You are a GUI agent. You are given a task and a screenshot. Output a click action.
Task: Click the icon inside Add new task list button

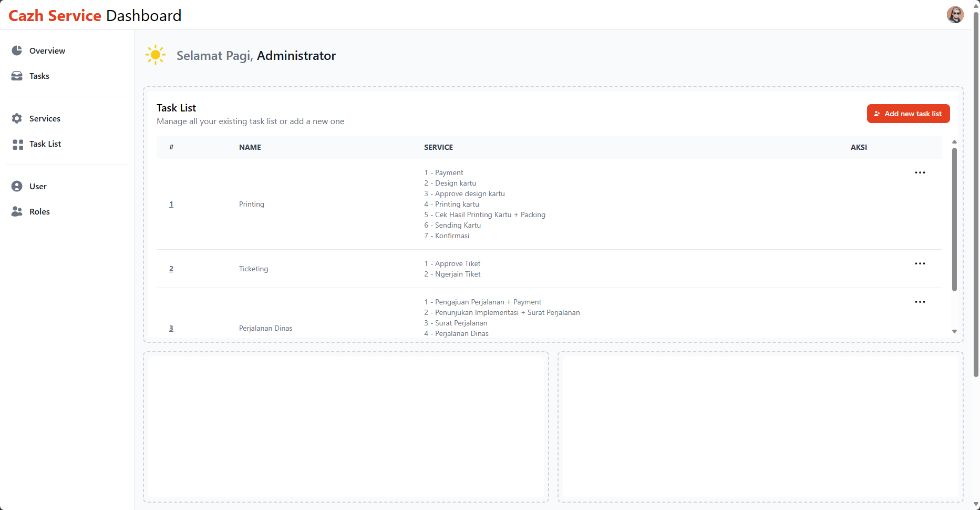(x=877, y=114)
